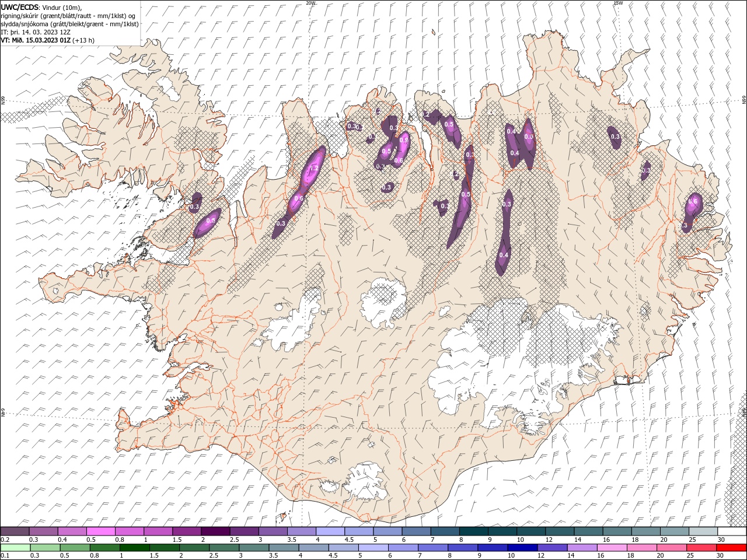This screenshot has width=747, height=560.
Task: Select the light violet 14 swatch in bottom legend row
Action: 582,548
